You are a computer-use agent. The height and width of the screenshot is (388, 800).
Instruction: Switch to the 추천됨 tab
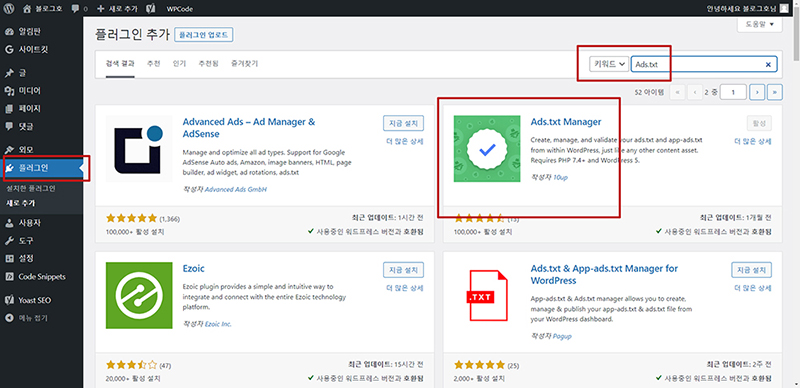(x=209, y=64)
